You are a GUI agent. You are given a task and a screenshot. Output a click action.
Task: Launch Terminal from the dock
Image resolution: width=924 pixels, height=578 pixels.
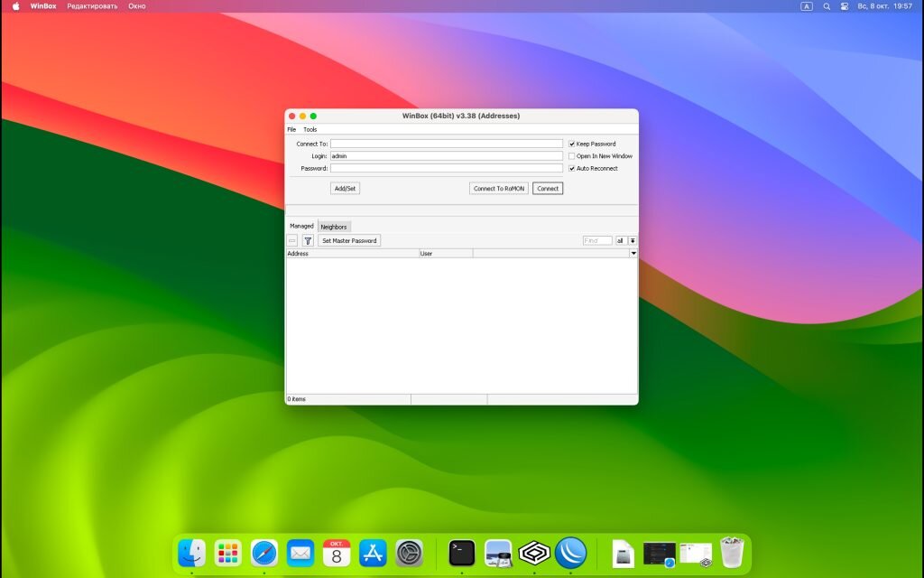(x=462, y=554)
